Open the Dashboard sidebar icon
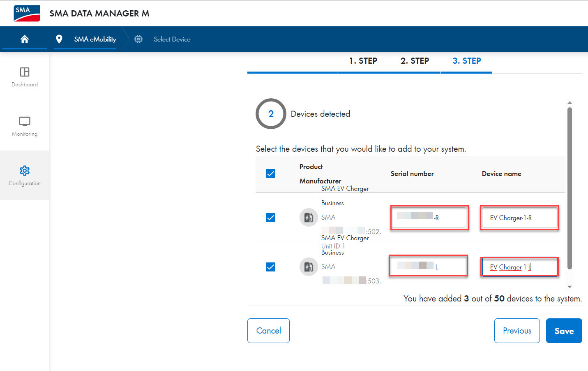 point(25,72)
